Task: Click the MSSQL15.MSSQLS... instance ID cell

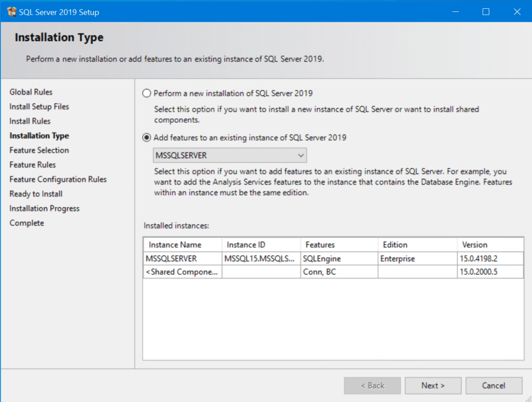Action: 261,259
